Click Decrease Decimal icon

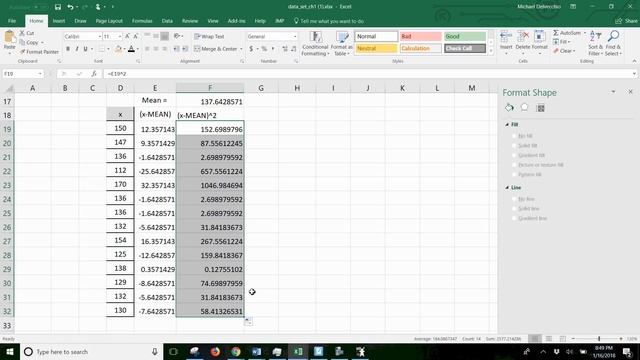point(293,49)
